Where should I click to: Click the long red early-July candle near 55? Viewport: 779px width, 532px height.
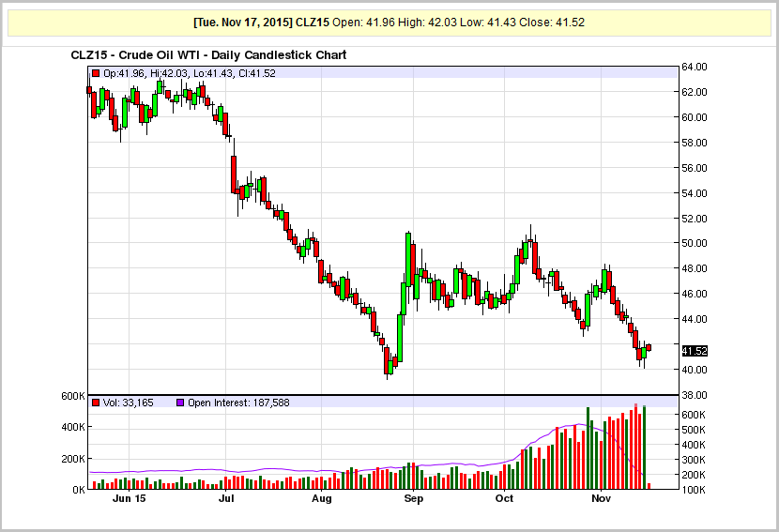point(234,175)
